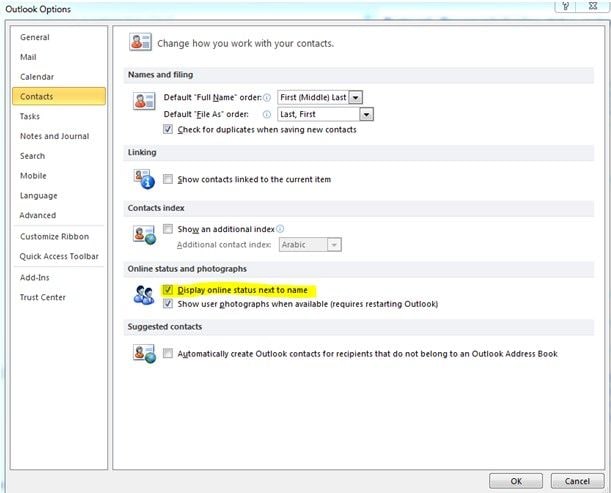
Task: Click the Cancel button
Action: [577, 481]
